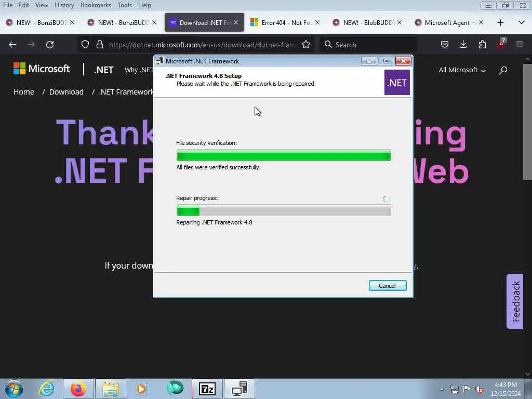Open 7-Zip from the taskbar

207,389
